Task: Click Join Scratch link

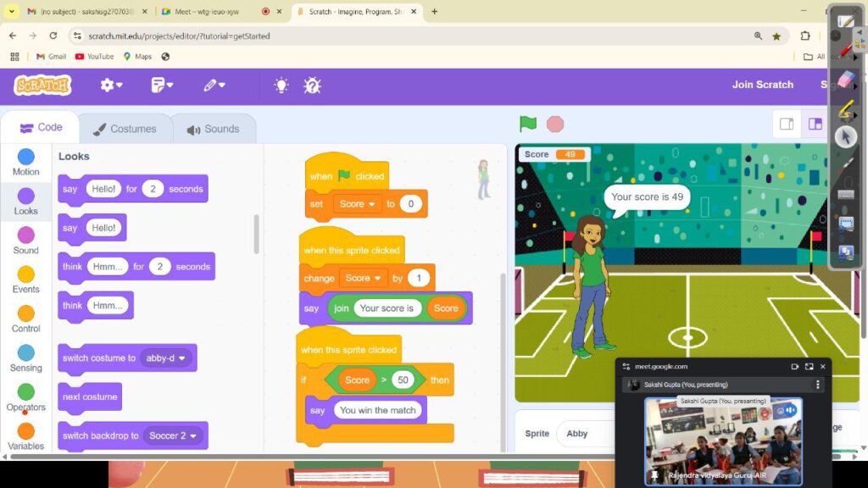Action: [x=762, y=85]
